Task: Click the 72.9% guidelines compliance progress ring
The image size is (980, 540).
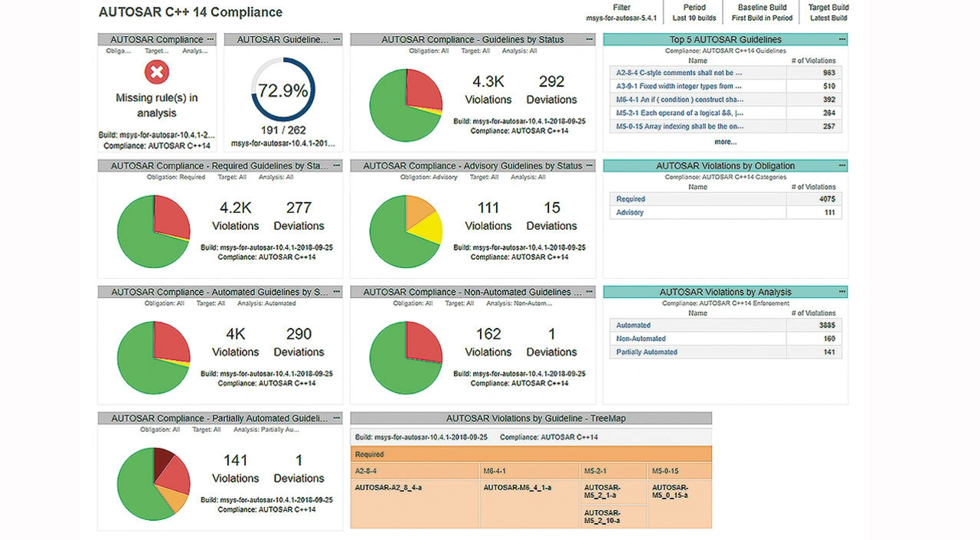Action: tap(283, 90)
